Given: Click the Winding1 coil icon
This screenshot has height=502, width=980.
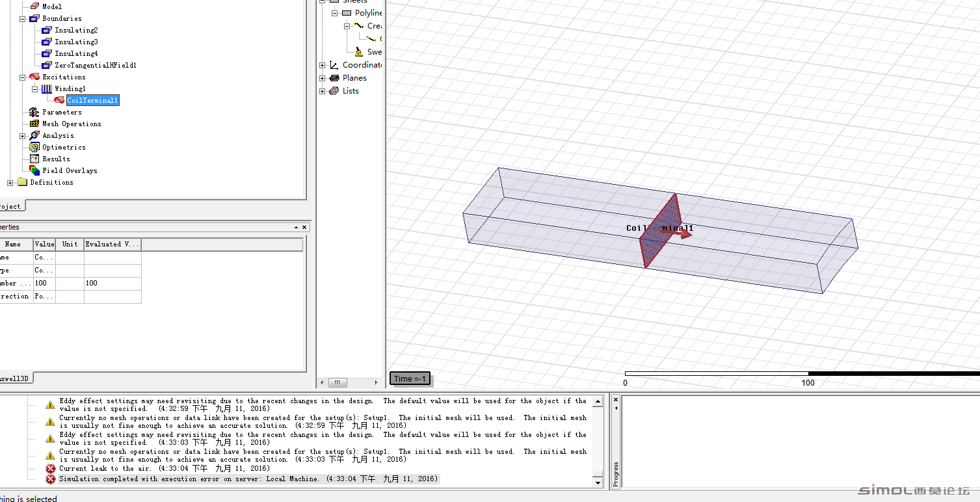Looking at the screenshot, I should coord(47,88).
